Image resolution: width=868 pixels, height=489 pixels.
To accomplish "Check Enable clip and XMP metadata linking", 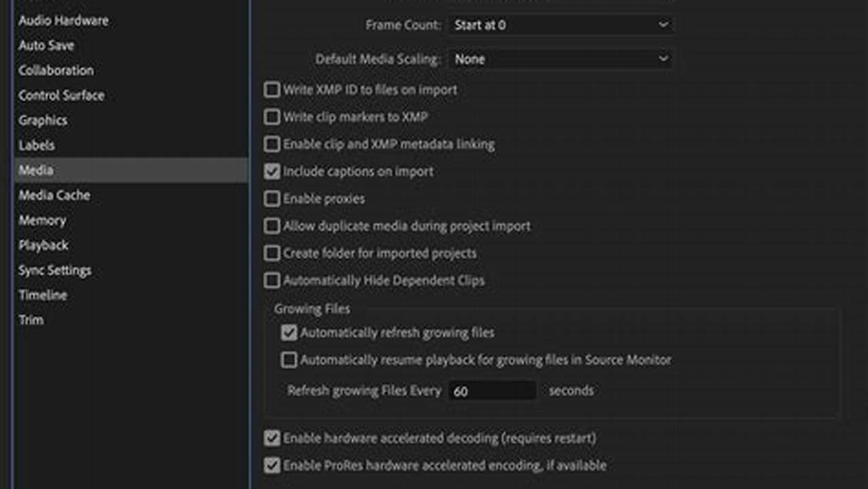I will coord(271,144).
